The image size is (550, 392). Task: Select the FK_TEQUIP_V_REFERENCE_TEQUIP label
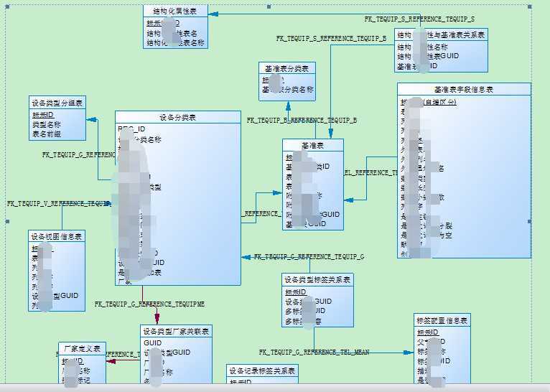59,204
